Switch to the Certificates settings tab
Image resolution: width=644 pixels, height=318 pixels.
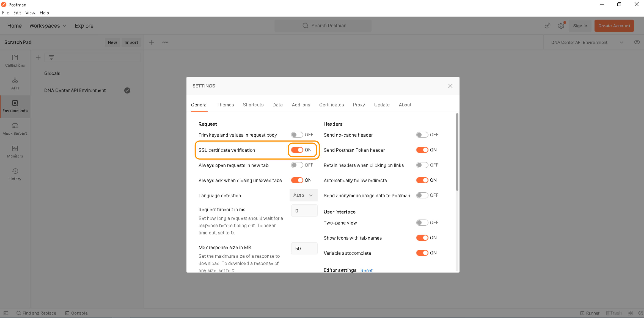pyautogui.click(x=331, y=105)
